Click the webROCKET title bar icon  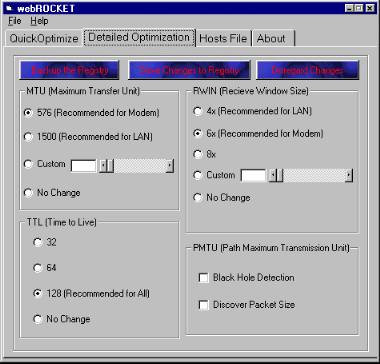(9, 8)
